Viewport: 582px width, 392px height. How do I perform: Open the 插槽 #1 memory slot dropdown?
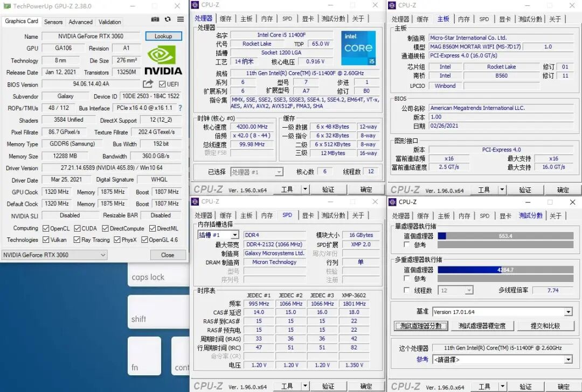pos(218,235)
